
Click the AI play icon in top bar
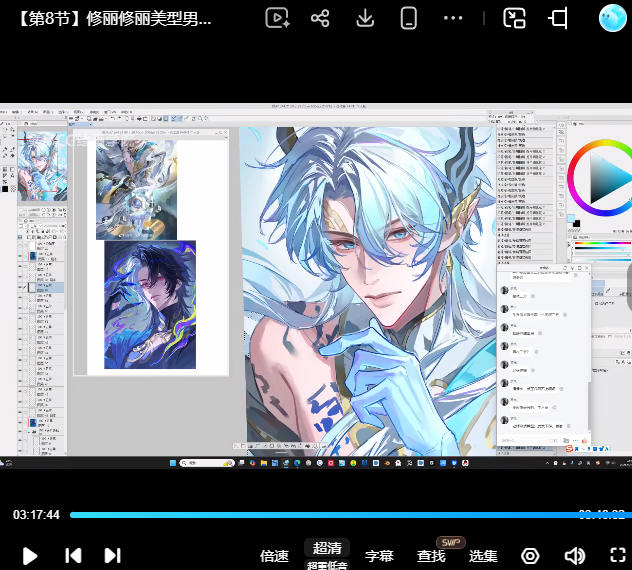[277, 18]
